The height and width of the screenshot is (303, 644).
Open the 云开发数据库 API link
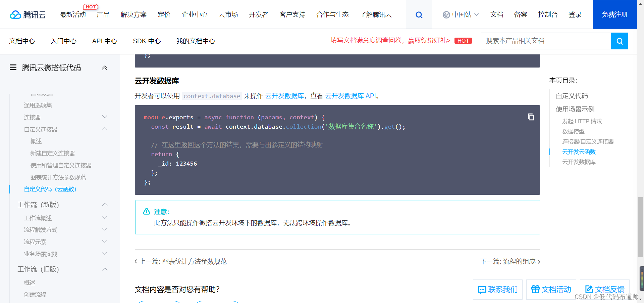click(x=351, y=96)
